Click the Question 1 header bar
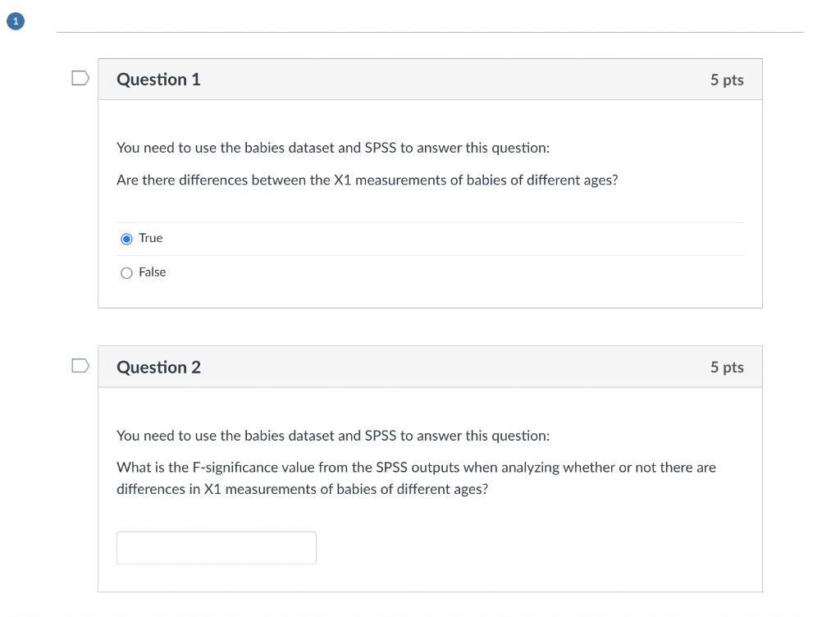Image resolution: width=840 pixels, height=617 pixels. coord(430,79)
